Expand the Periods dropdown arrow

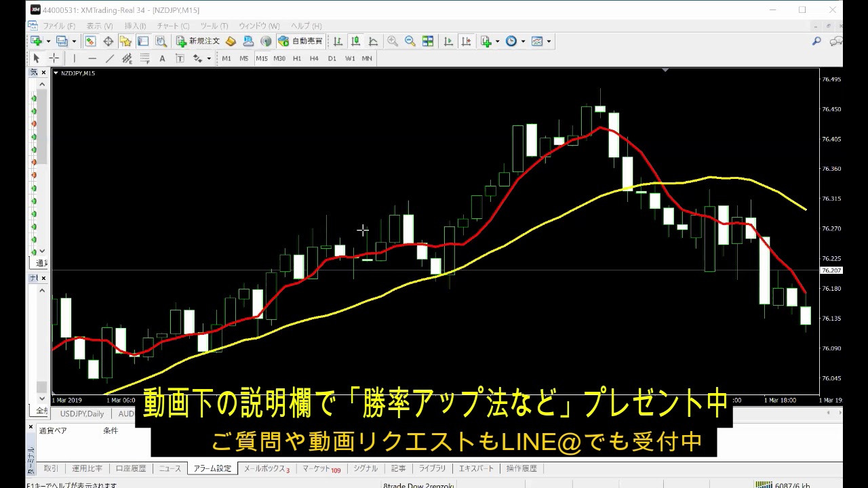(523, 41)
